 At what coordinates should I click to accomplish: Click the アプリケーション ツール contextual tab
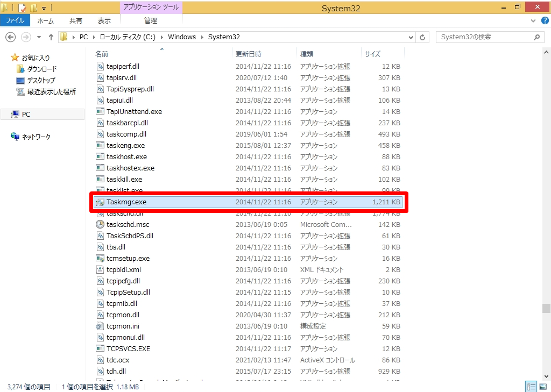coord(151,7)
